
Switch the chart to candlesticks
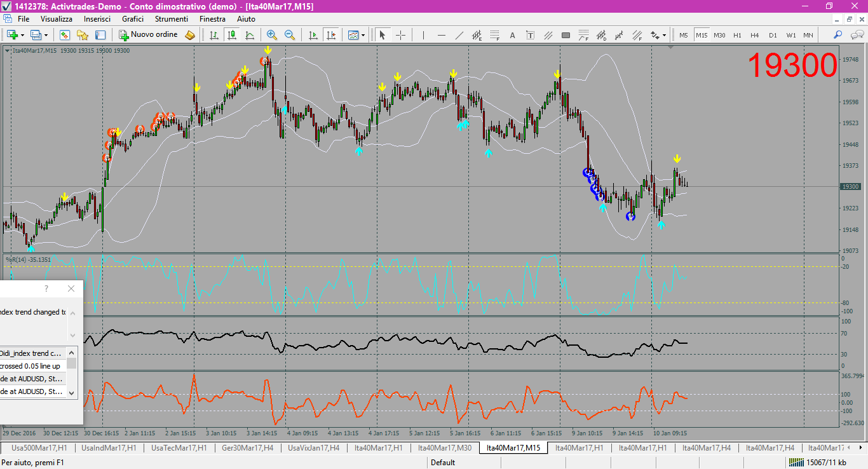point(232,35)
